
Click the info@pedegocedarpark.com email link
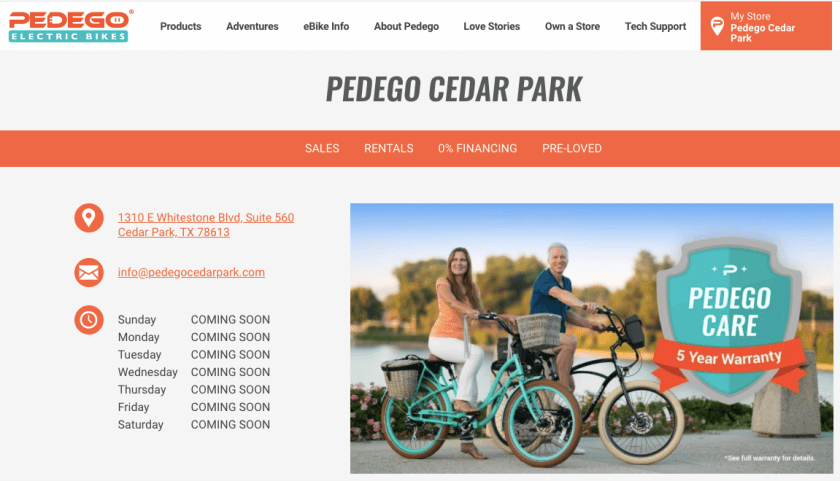[191, 272]
